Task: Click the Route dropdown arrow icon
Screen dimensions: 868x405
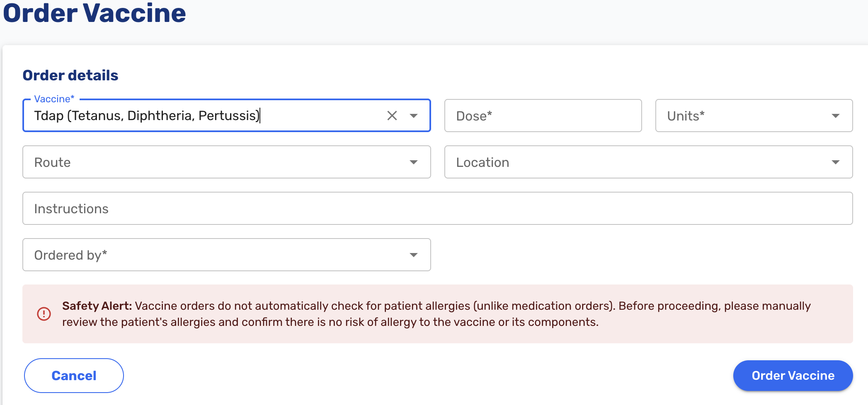Action: (x=413, y=162)
